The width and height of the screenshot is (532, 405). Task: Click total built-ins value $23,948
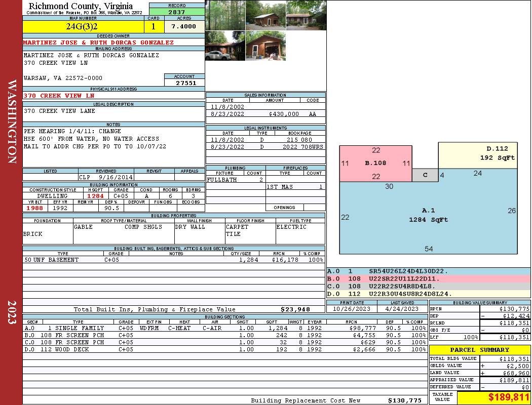pos(295,309)
